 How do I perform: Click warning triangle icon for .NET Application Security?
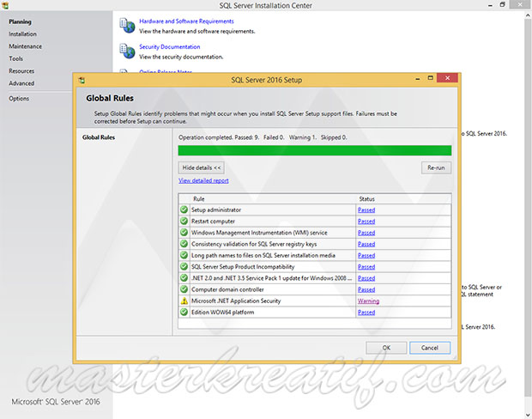click(184, 301)
